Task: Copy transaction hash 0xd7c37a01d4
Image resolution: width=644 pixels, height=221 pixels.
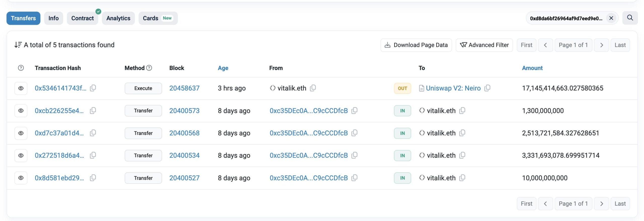Action: pyautogui.click(x=93, y=133)
